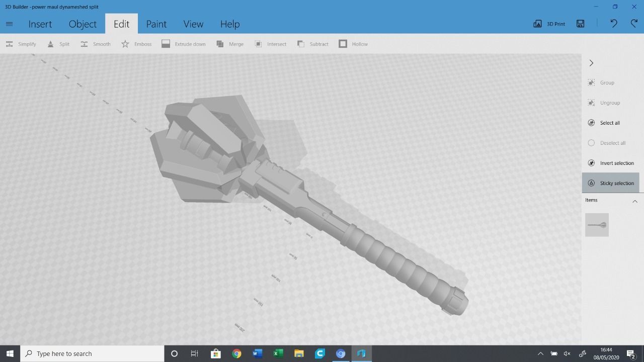Apply the Smooth tool
The image size is (644, 362).
pos(95,44)
